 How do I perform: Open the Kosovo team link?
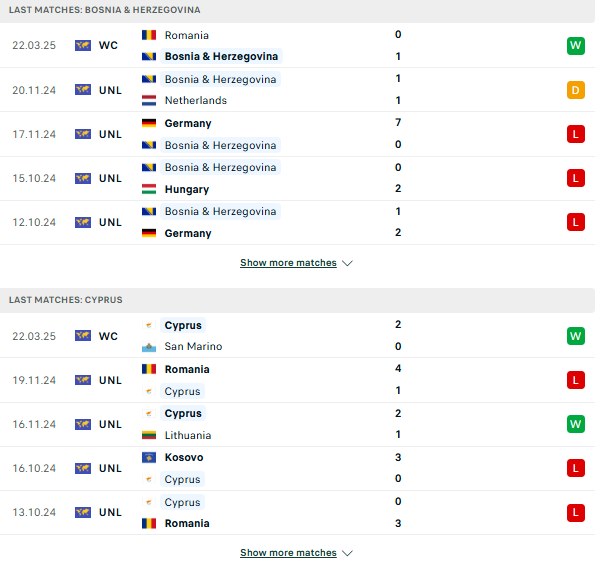[x=184, y=457]
